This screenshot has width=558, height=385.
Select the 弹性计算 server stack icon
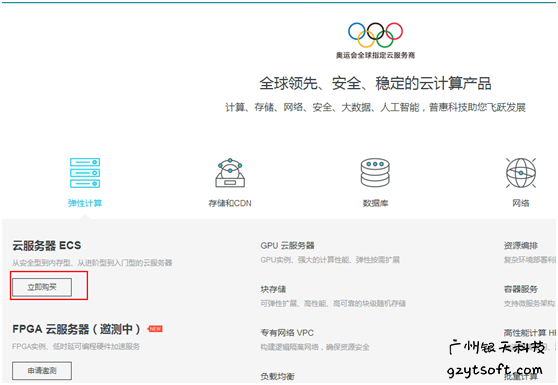click(x=85, y=173)
